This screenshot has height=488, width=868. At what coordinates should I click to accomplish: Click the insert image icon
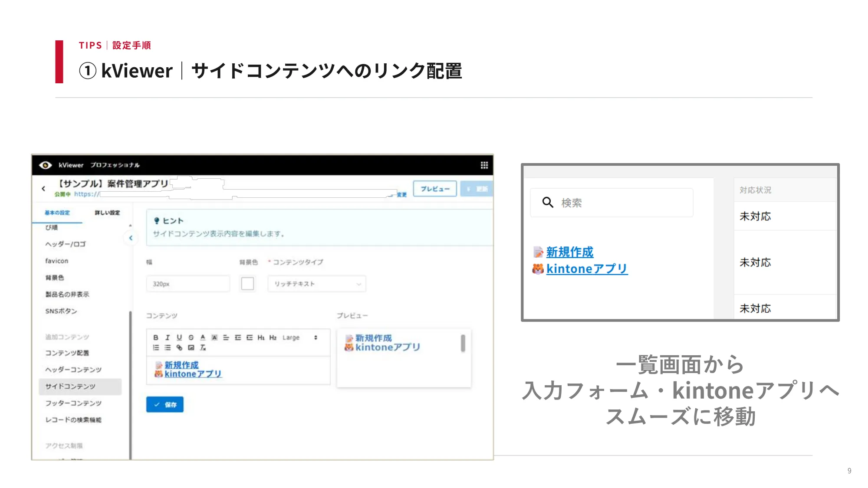(x=191, y=347)
